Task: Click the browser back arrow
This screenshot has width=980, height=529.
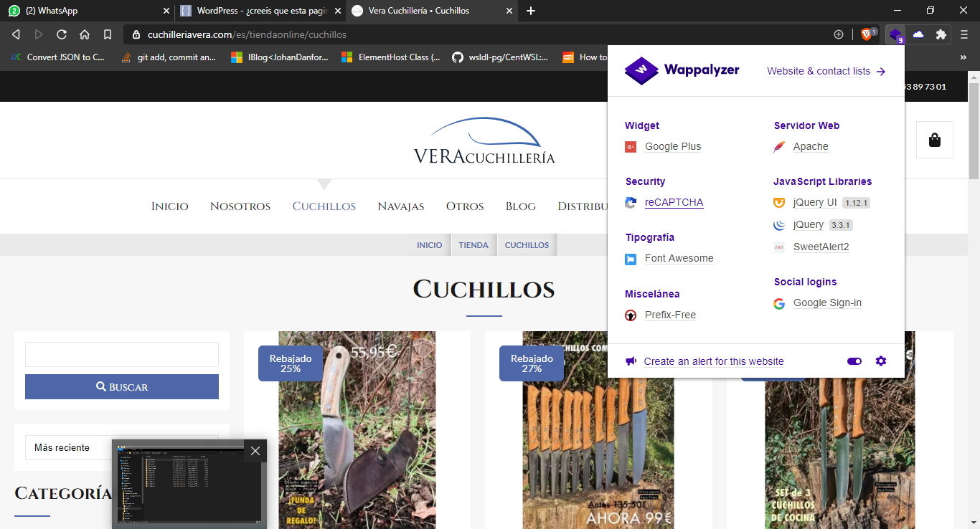Action: click(17, 34)
